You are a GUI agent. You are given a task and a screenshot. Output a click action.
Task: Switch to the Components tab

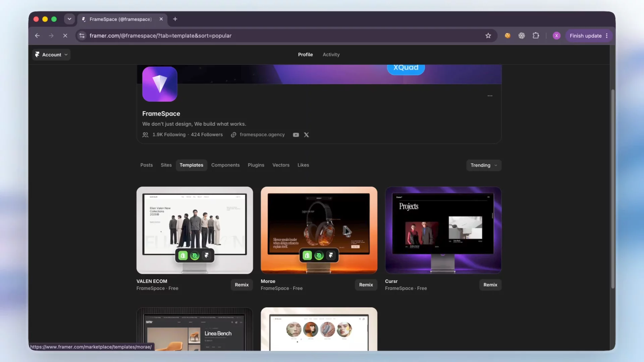[225, 165]
